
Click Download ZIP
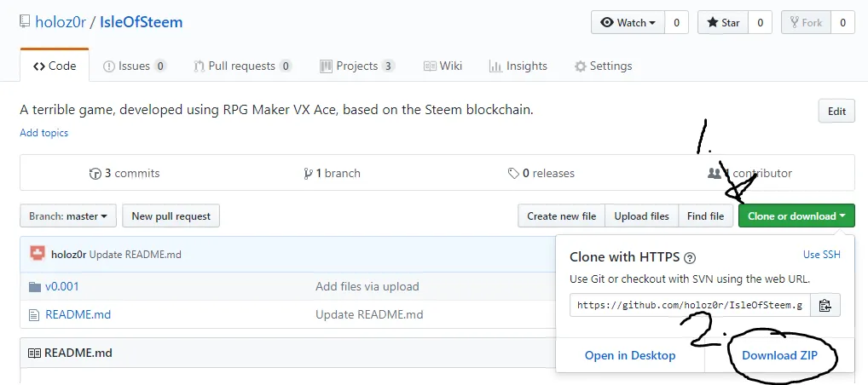tap(779, 355)
